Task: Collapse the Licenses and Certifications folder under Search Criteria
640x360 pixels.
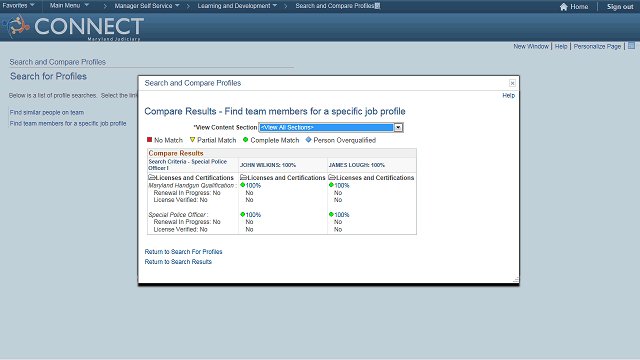Action: click(x=151, y=178)
